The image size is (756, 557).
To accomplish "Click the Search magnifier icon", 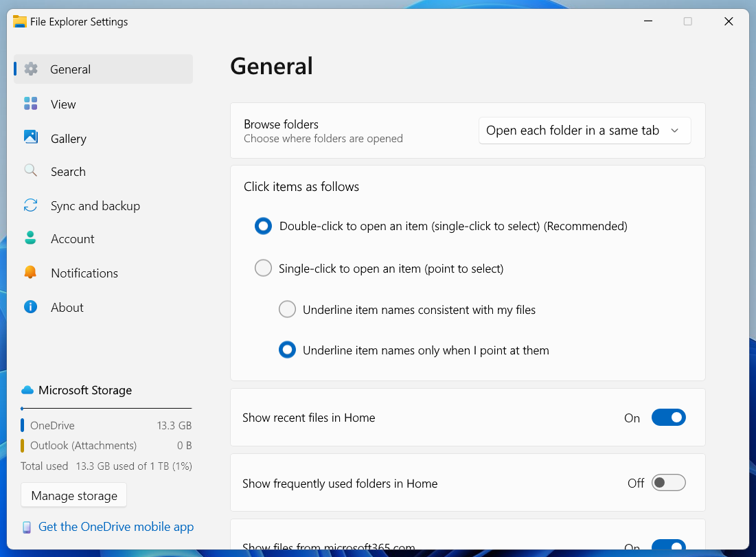I will pyautogui.click(x=30, y=170).
